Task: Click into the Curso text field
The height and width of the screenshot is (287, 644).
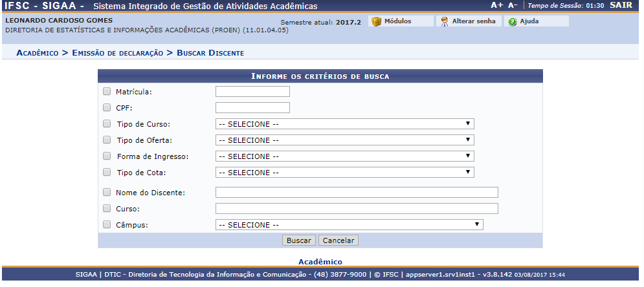Action: pyautogui.click(x=357, y=208)
